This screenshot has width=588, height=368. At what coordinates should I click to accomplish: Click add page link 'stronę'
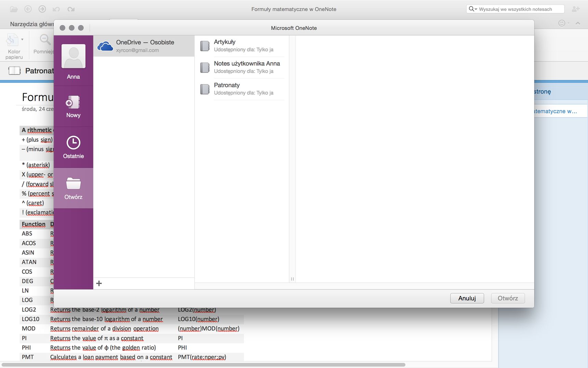(x=543, y=92)
